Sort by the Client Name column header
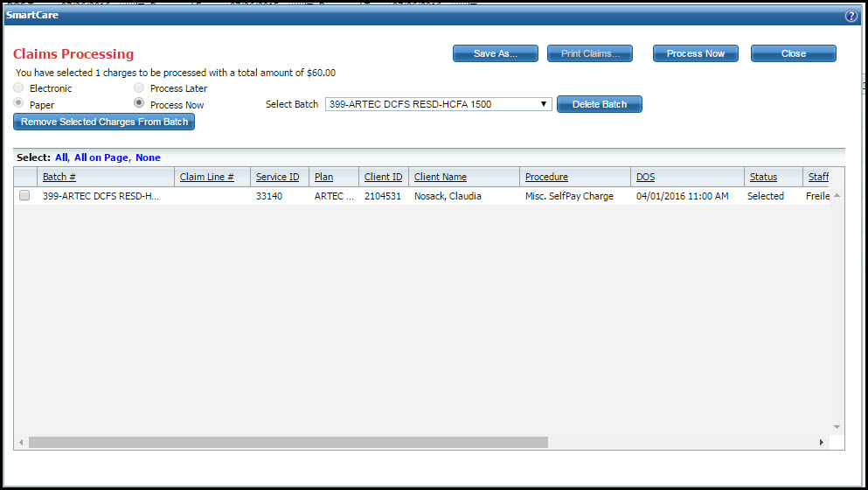This screenshot has height=490, width=868. [x=440, y=177]
